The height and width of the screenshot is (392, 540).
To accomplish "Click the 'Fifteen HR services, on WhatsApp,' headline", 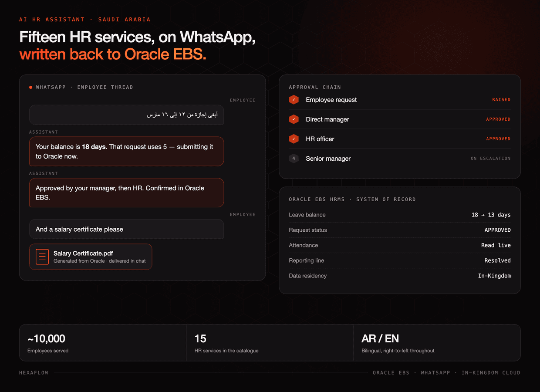I will pyautogui.click(x=137, y=37).
